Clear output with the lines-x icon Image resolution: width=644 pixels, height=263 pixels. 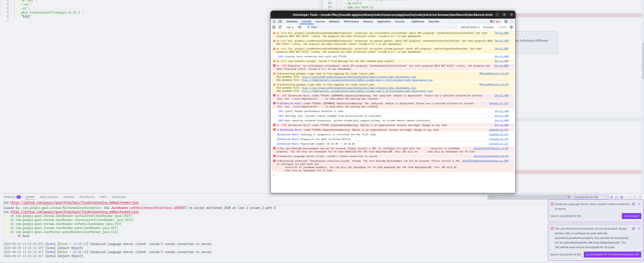[611, 197]
